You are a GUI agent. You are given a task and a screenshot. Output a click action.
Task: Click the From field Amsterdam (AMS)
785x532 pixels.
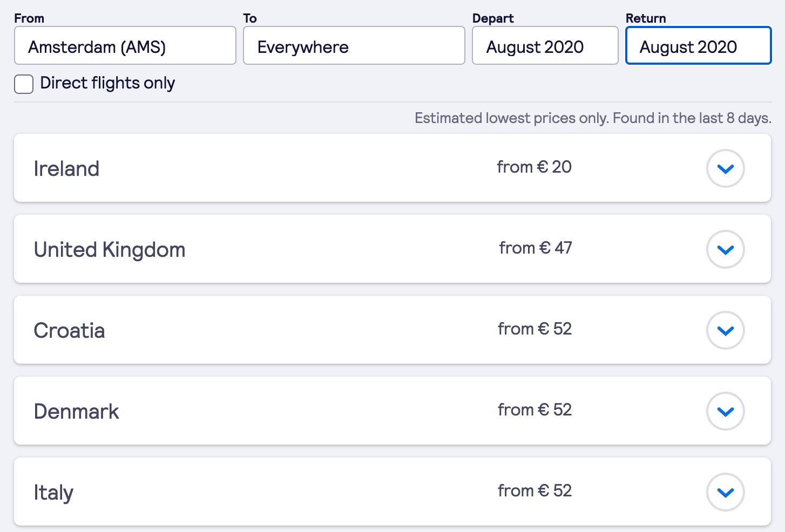[x=125, y=46]
